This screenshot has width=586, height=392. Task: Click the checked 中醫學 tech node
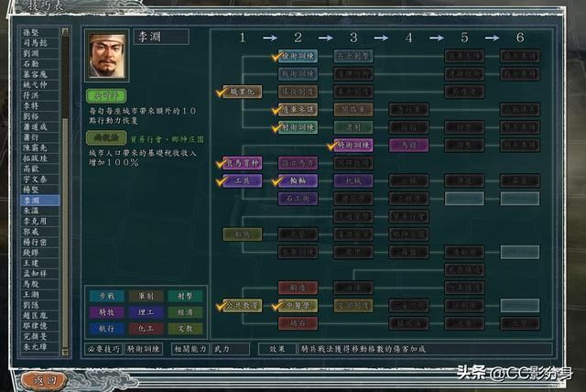click(x=298, y=305)
